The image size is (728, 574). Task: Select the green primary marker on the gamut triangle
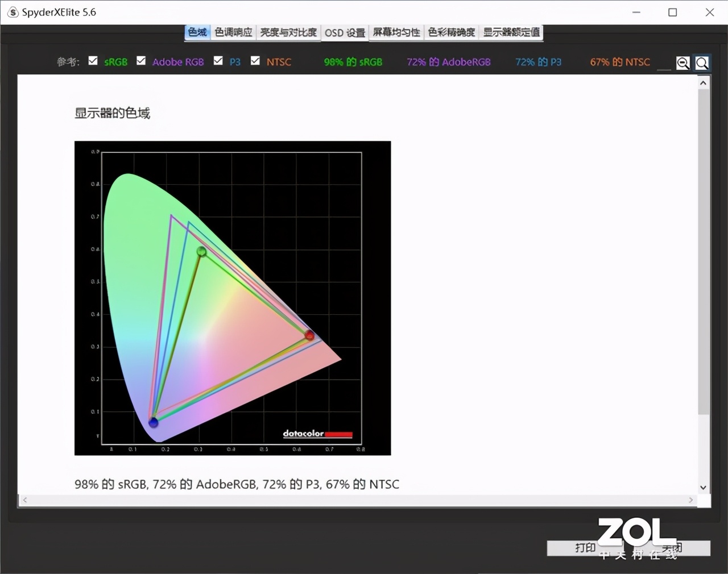click(x=202, y=252)
